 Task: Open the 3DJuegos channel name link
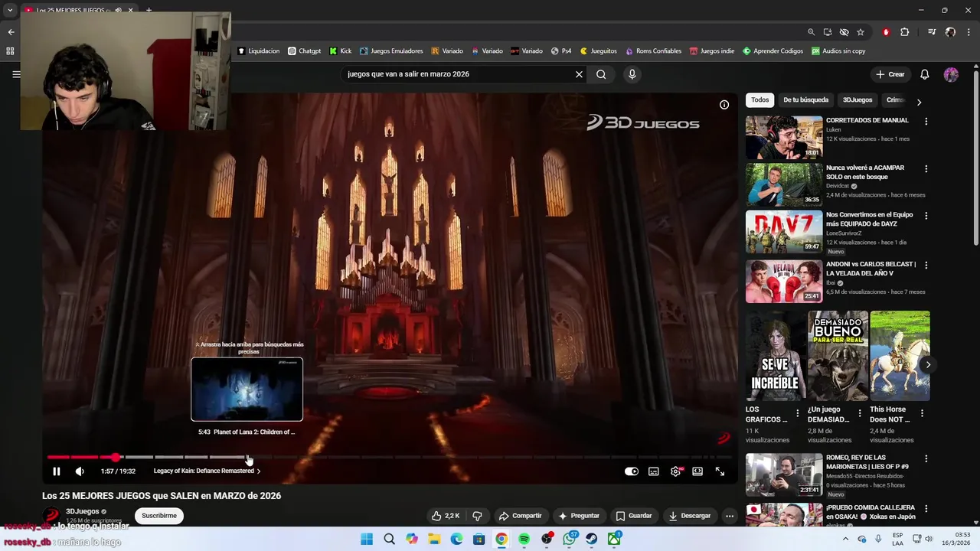[x=82, y=511]
